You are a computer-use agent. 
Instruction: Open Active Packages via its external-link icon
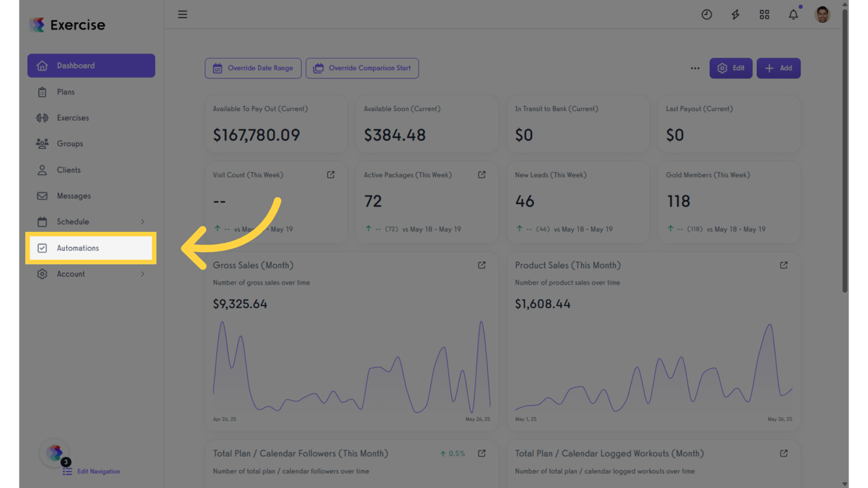(x=482, y=174)
